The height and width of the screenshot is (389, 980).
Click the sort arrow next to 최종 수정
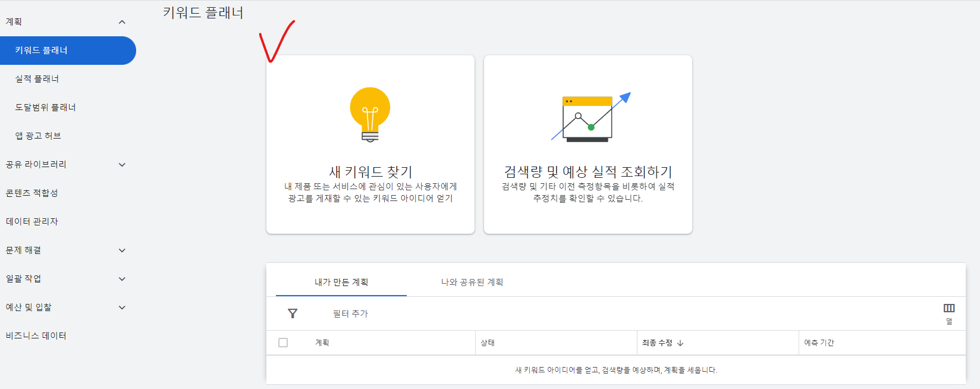[680, 343]
